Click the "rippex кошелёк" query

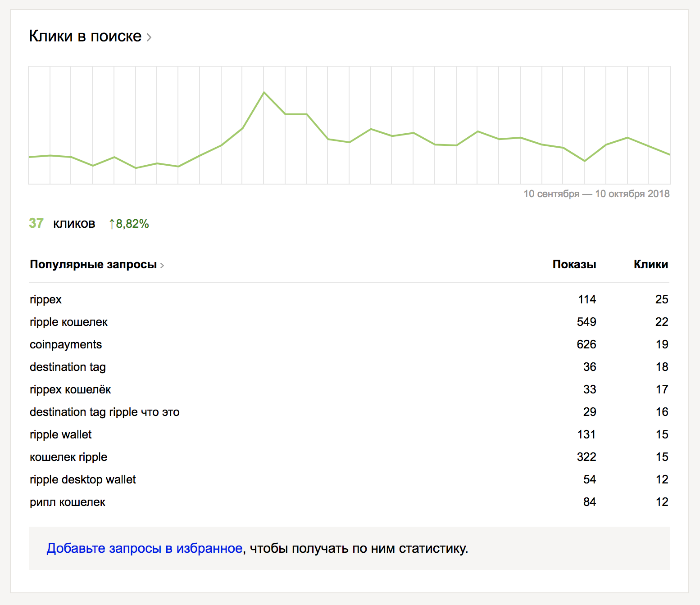70,389
